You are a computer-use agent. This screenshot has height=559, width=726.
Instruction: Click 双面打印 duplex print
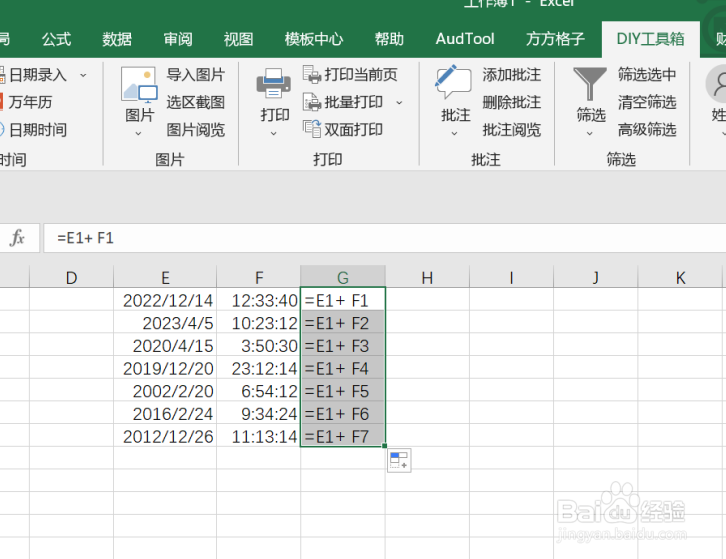(x=343, y=129)
